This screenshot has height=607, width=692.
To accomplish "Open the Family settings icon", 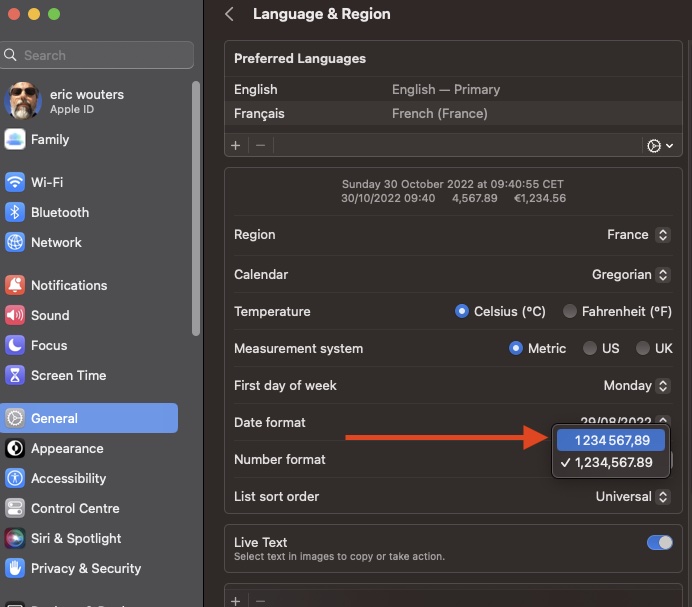I will 15,139.
